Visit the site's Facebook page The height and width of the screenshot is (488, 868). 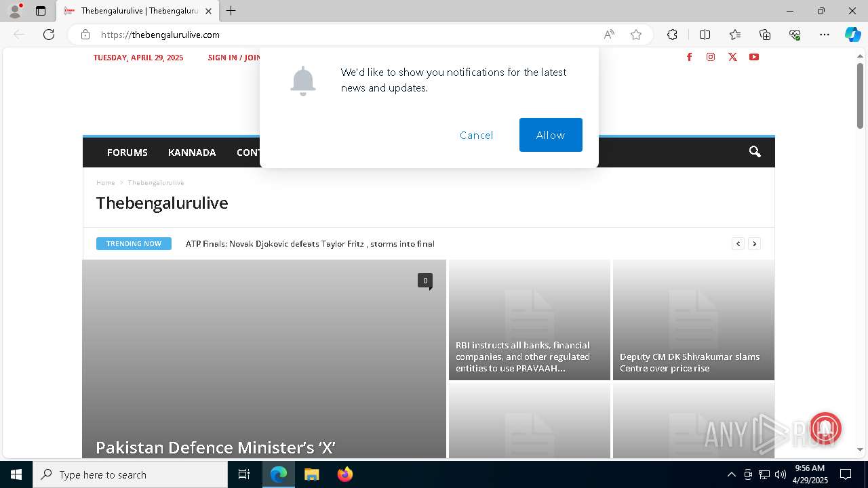689,57
